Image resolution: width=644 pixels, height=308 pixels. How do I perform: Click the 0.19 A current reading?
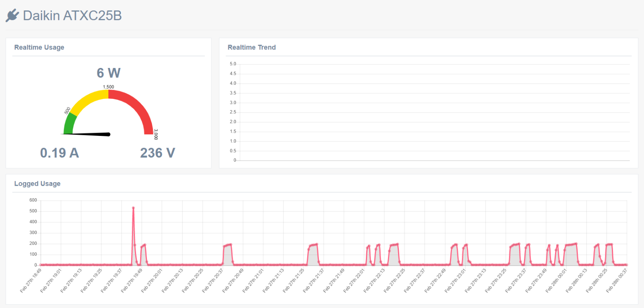(x=59, y=153)
